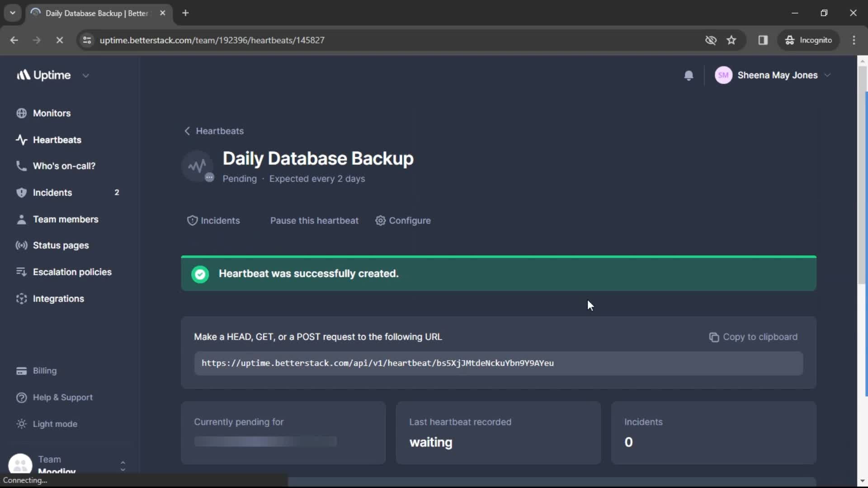The height and width of the screenshot is (488, 868).
Task: Open a new browser tab
Action: (x=185, y=13)
